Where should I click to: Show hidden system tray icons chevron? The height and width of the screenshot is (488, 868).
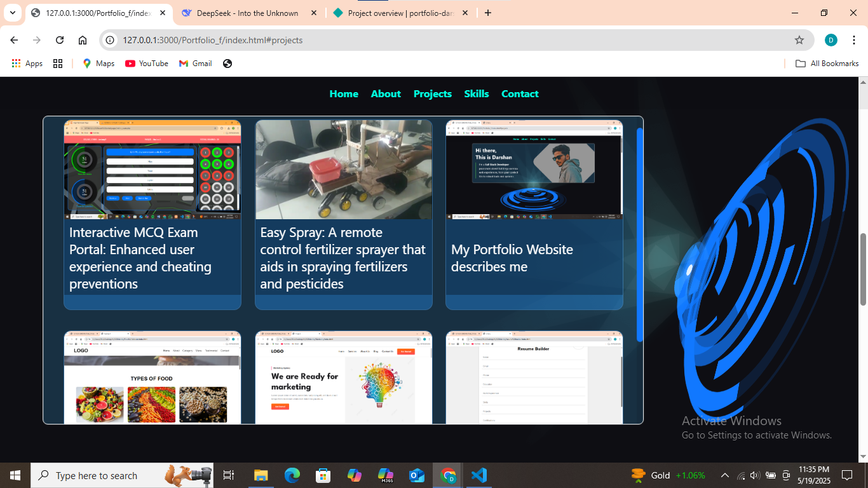point(724,475)
